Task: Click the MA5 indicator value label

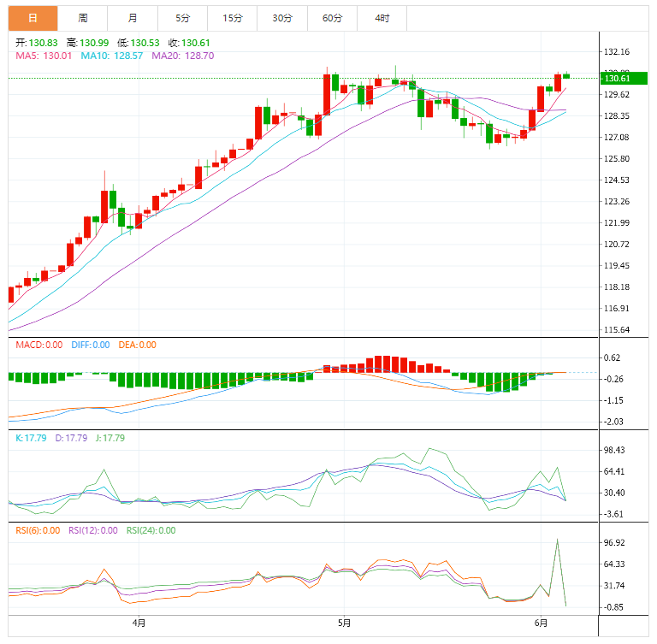Action: coord(44,56)
